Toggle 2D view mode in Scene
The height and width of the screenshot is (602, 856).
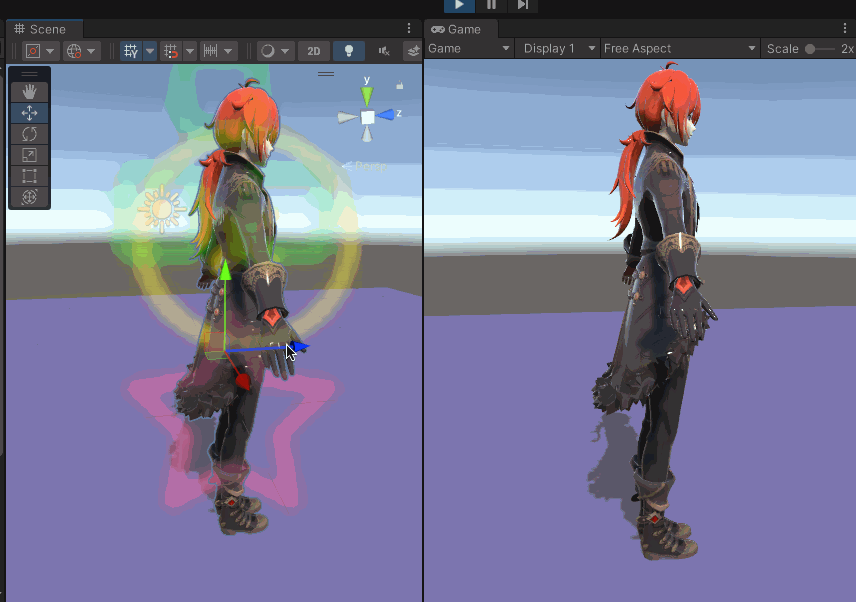coord(314,51)
